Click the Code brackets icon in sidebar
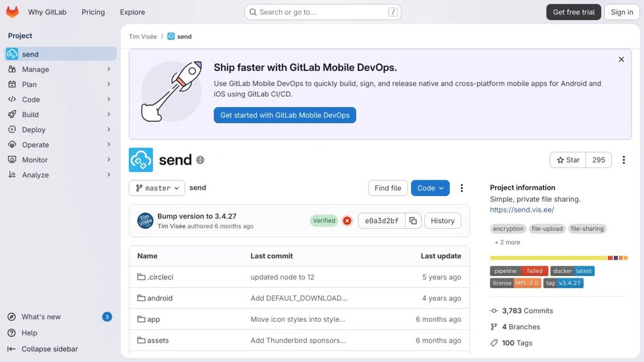The image size is (644, 362). (x=12, y=99)
